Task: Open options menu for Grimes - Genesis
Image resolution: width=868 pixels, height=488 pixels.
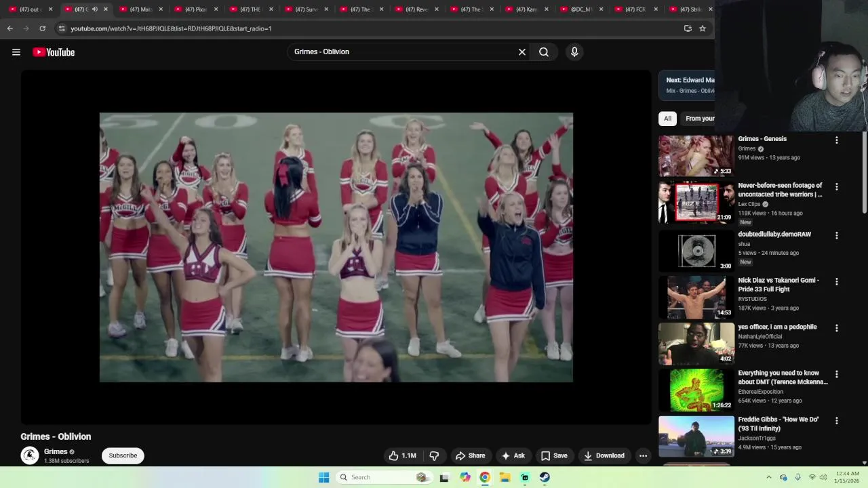Action: click(x=836, y=140)
